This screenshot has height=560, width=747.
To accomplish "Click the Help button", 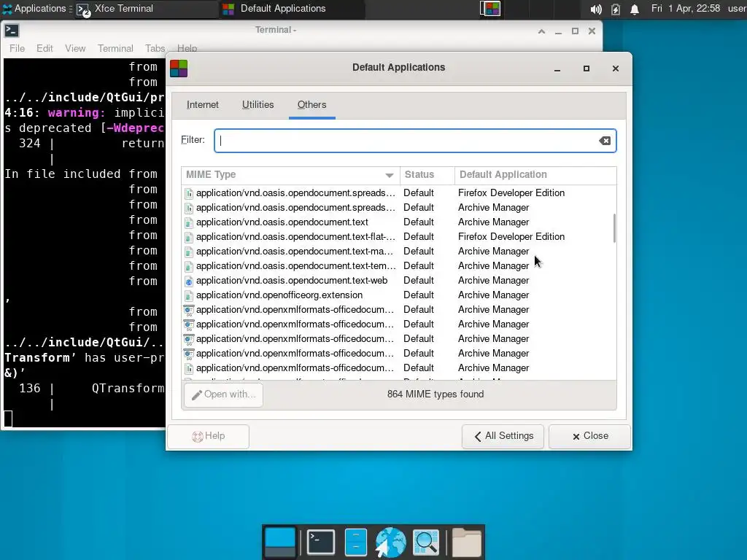I will click(x=208, y=436).
